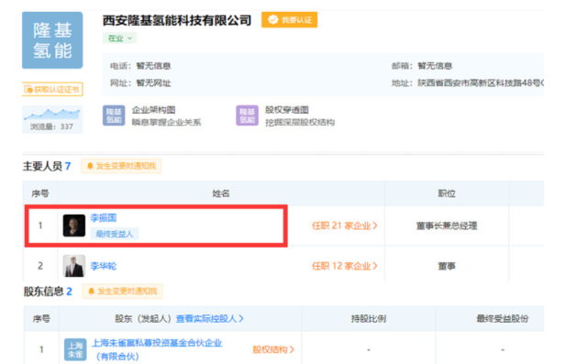The height and width of the screenshot is (364, 588).
Task: Click 姓名 column header
Action: coord(221,193)
